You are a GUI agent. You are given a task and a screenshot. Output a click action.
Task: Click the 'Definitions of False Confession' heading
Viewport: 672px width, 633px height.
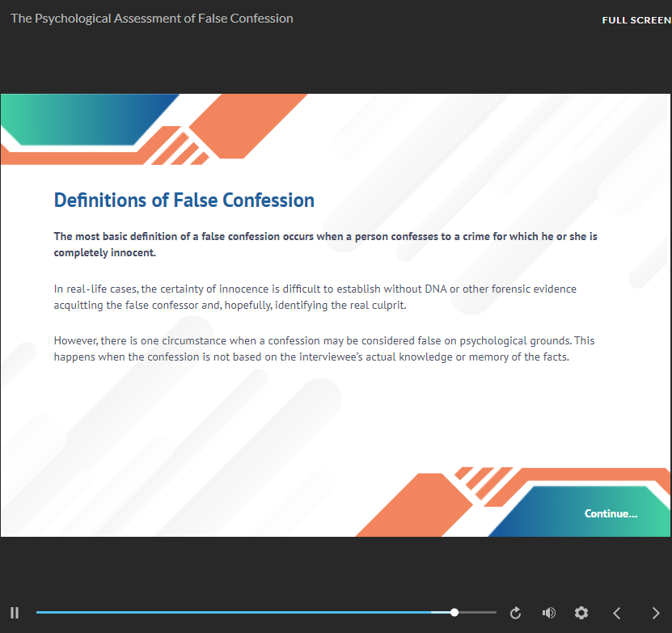(184, 200)
